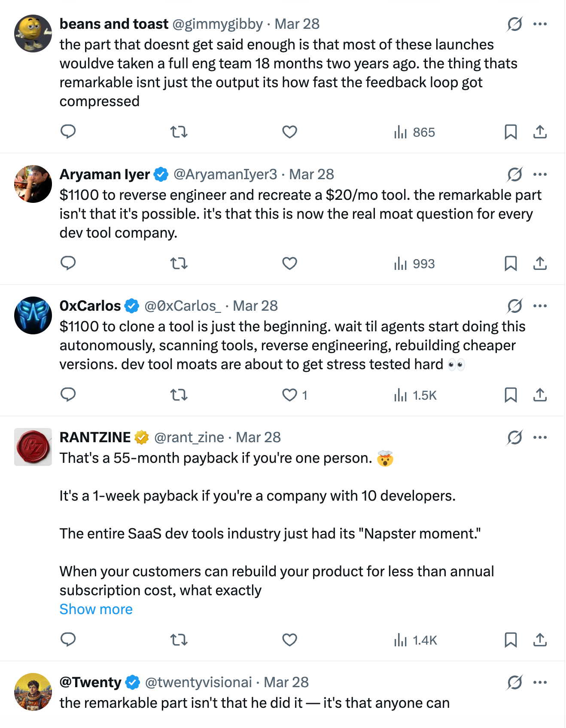Reply to beans and toast's tweet

coord(68,132)
